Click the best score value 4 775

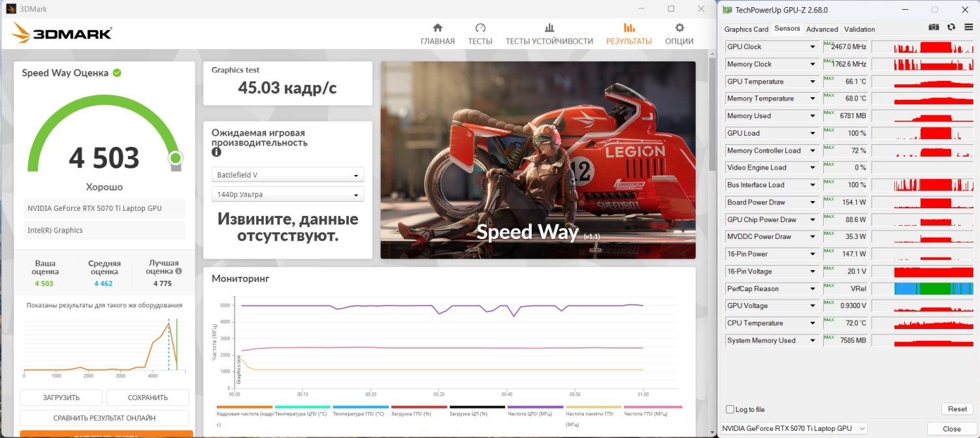(163, 284)
